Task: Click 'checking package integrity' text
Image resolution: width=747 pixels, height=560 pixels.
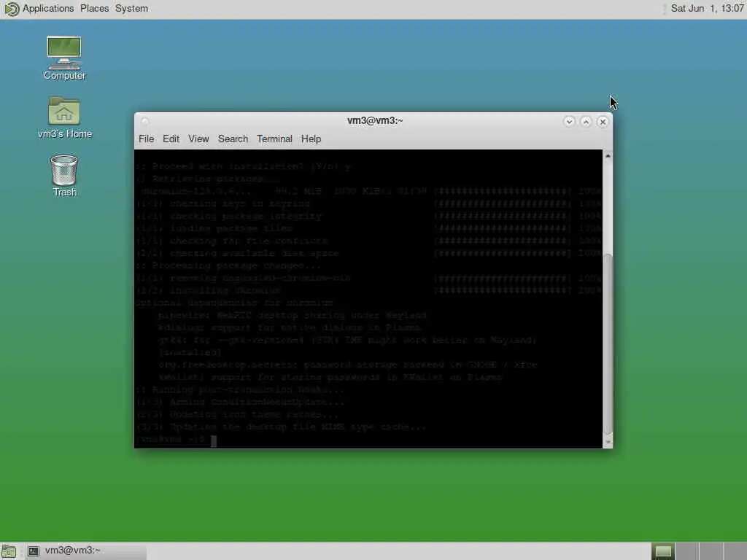Action: 245,216
